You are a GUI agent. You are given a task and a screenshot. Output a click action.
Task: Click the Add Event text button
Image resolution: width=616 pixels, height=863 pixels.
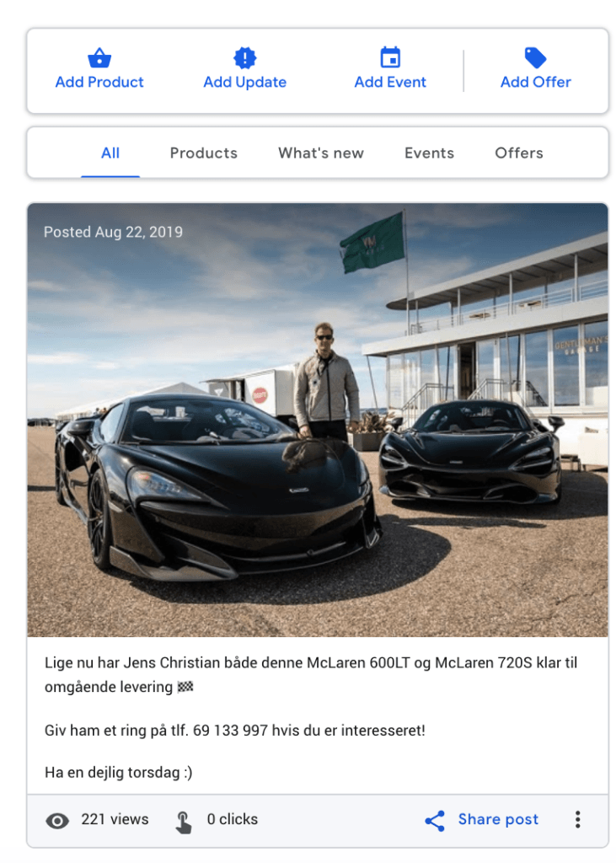pyautogui.click(x=390, y=82)
